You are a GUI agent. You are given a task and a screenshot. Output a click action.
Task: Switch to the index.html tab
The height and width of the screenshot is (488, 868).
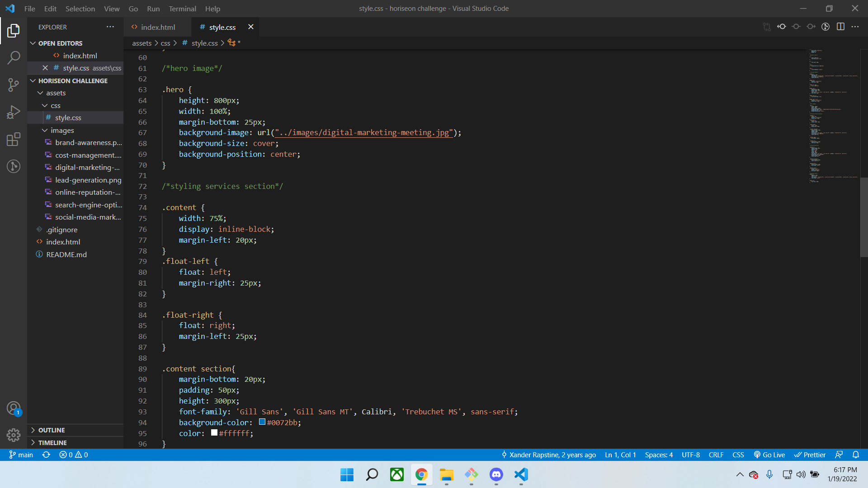(x=157, y=27)
